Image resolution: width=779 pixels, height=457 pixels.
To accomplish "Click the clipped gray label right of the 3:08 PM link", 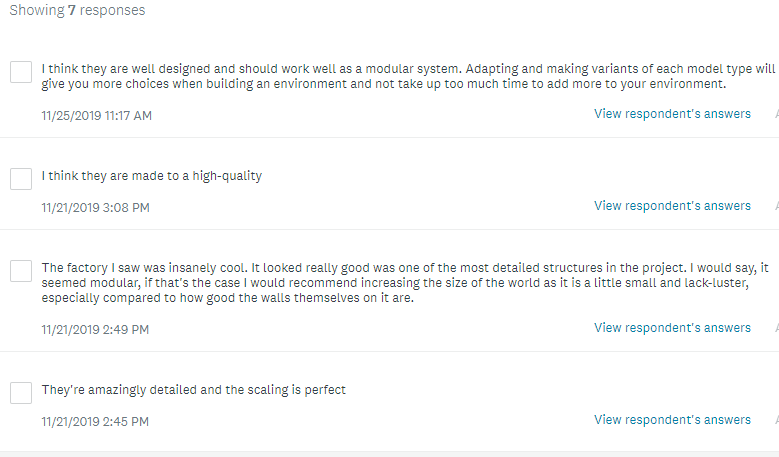I will (776, 206).
